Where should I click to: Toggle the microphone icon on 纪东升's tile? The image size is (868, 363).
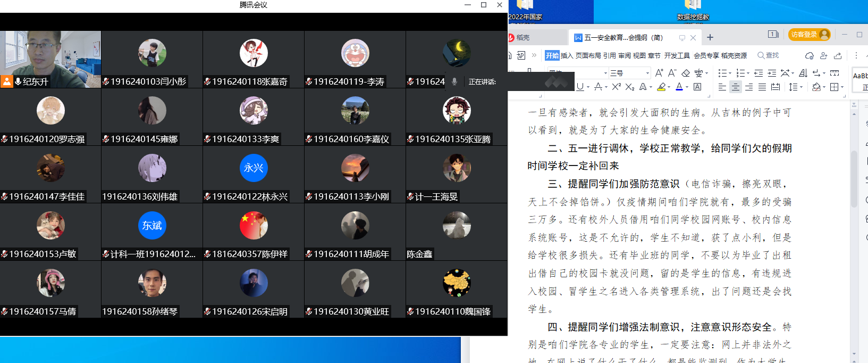(x=18, y=81)
